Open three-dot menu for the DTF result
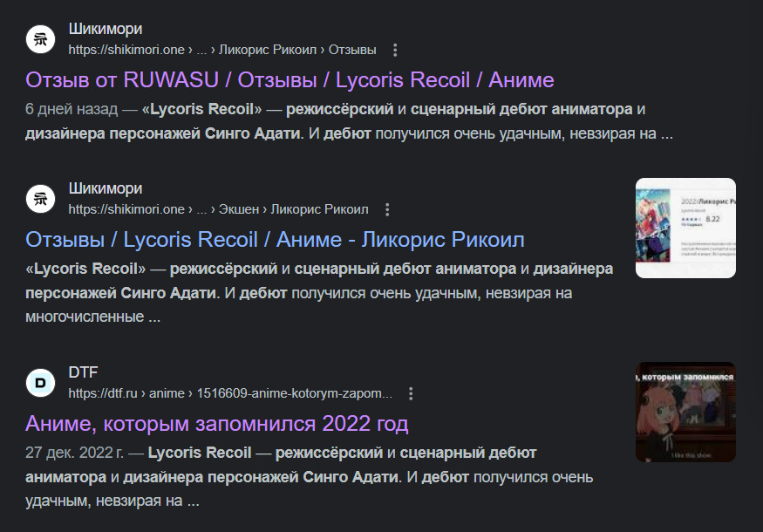 pos(411,393)
